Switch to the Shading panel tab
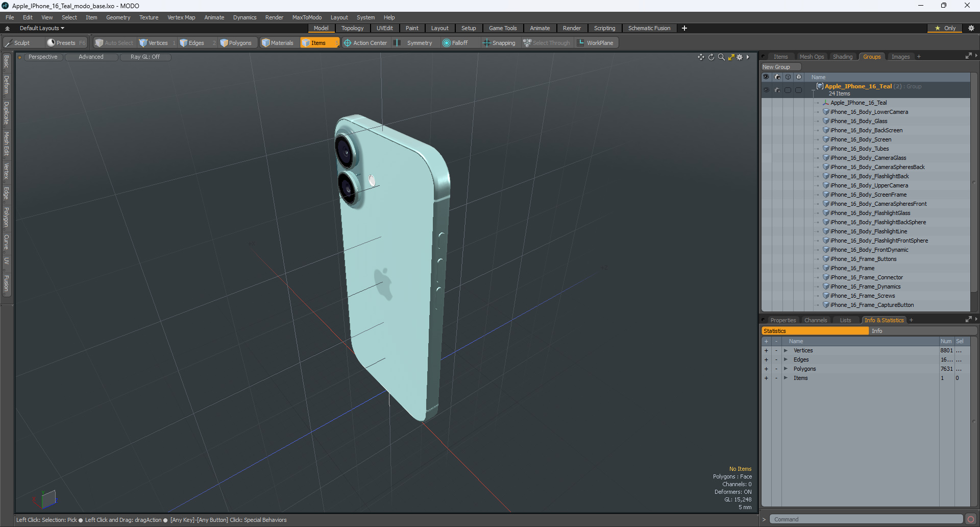The height and width of the screenshot is (527, 980). tap(843, 57)
